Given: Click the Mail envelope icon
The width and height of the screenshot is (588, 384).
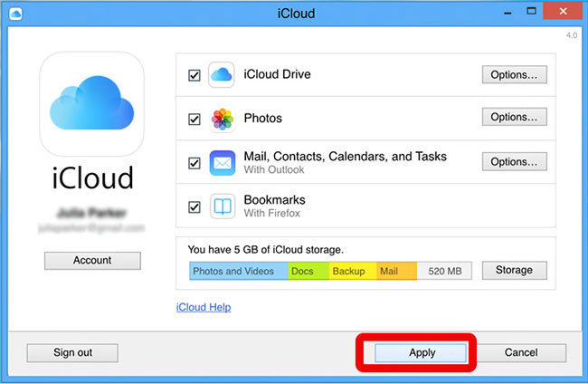Looking at the screenshot, I should tap(223, 163).
